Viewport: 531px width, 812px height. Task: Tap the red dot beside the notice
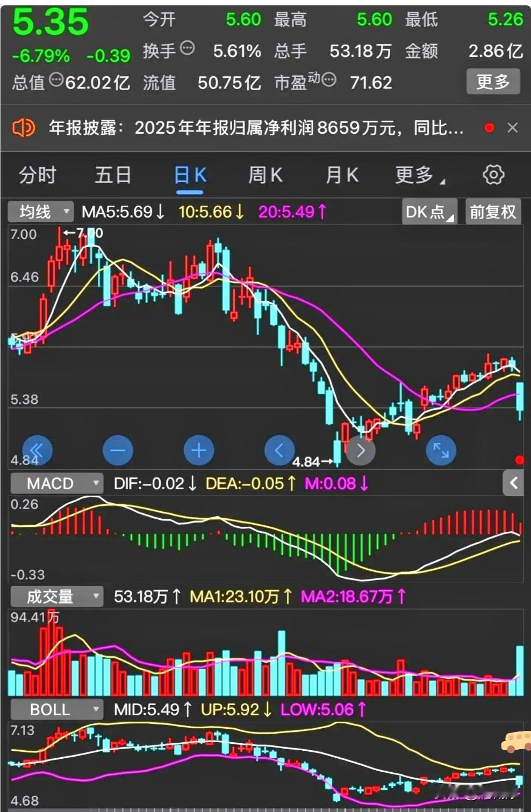coord(489,128)
